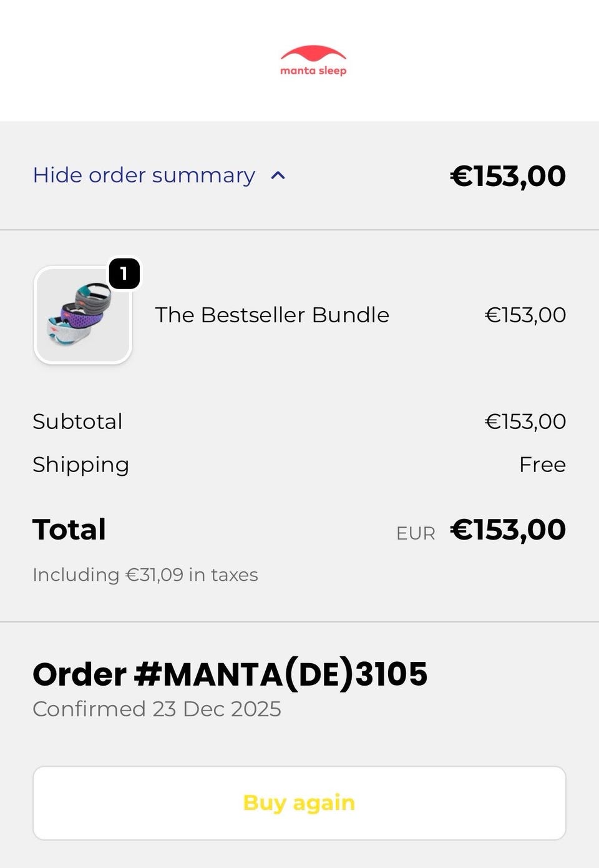Collapse summary with the chevron arrow
Screen dimensions: 599x868
278,175
